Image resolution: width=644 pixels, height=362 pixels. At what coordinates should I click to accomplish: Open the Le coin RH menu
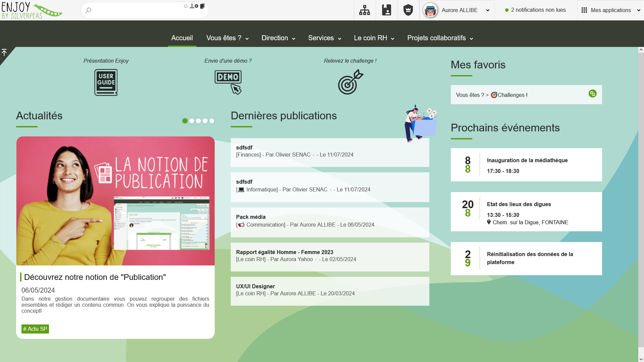click(x=374, y=38)
